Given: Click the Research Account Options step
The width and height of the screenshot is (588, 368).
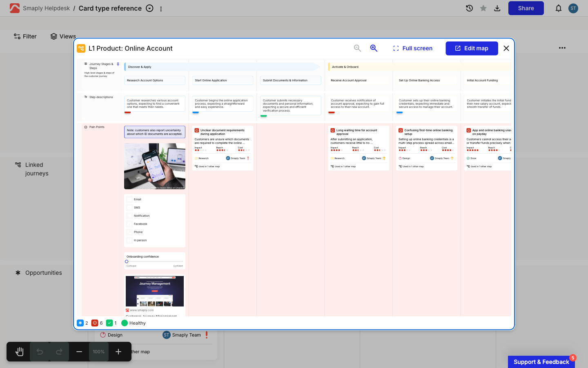Looking at the screenshot, I should [155, 81].
